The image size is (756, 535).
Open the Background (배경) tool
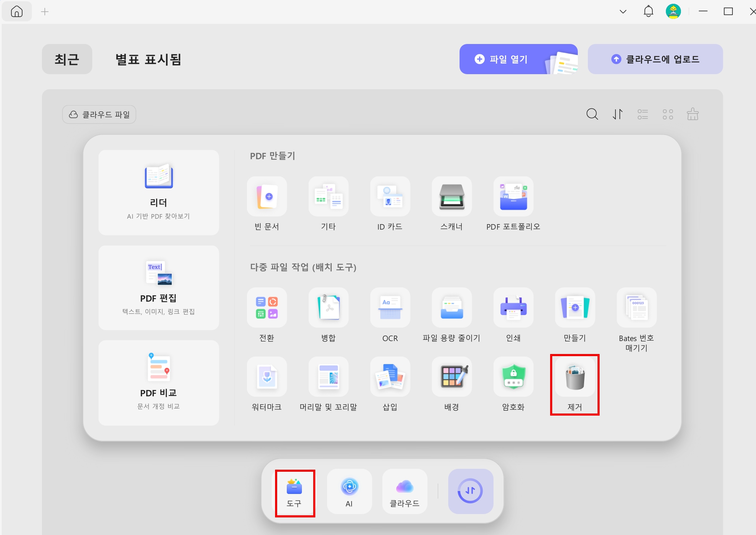coord(452,377)
